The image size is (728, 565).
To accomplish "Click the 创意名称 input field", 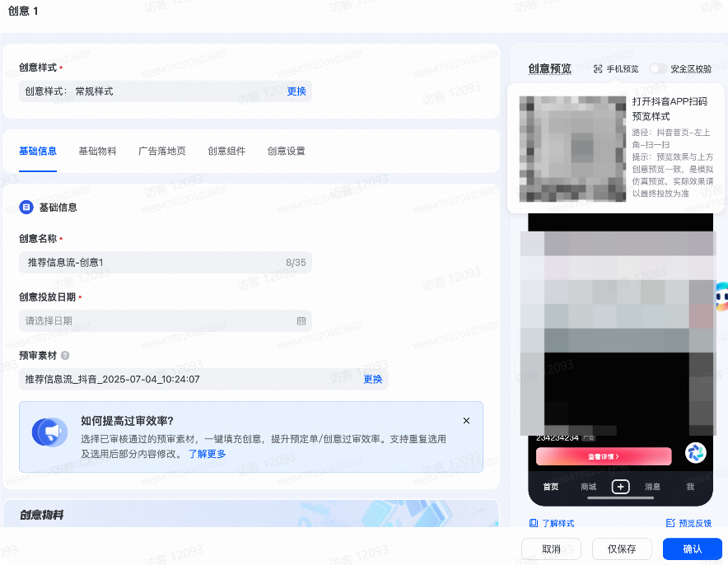I will [166, 262].
